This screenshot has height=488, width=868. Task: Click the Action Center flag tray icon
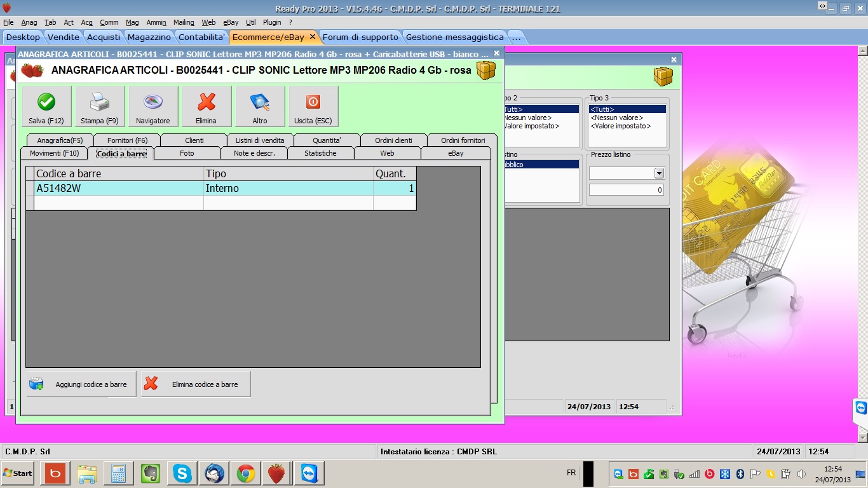756,474
